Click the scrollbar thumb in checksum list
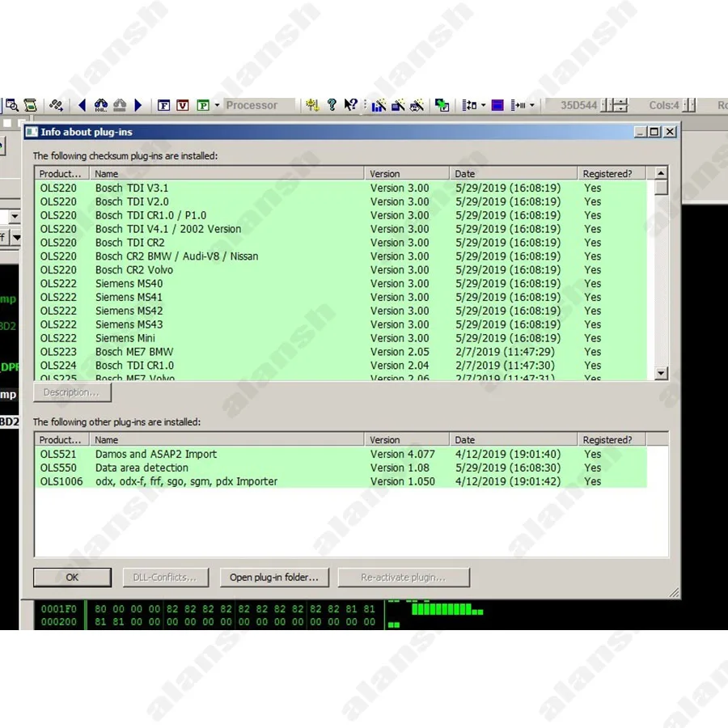Viewport: 728px width, 728px height. 661,188
